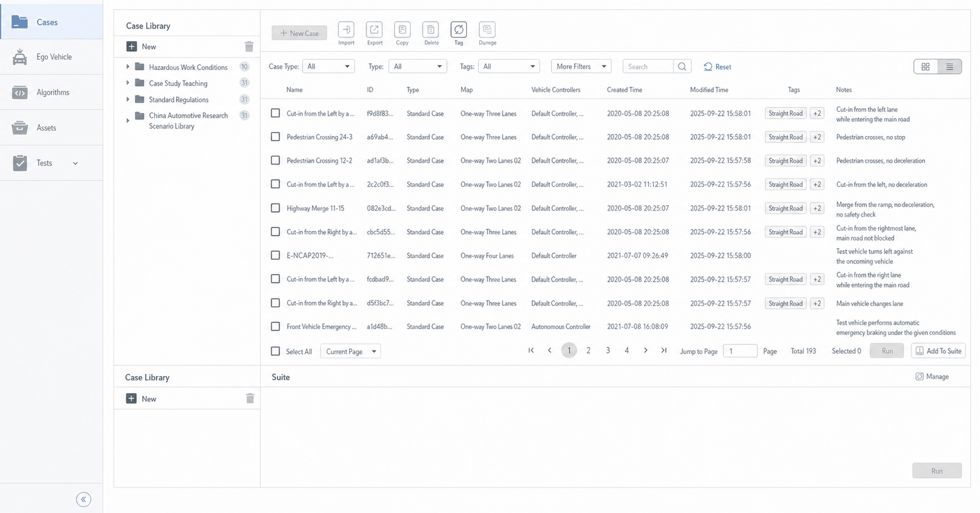Sort by the Created Time column header
The height and width of the screenshot is (513, 980).
point(624,90)
